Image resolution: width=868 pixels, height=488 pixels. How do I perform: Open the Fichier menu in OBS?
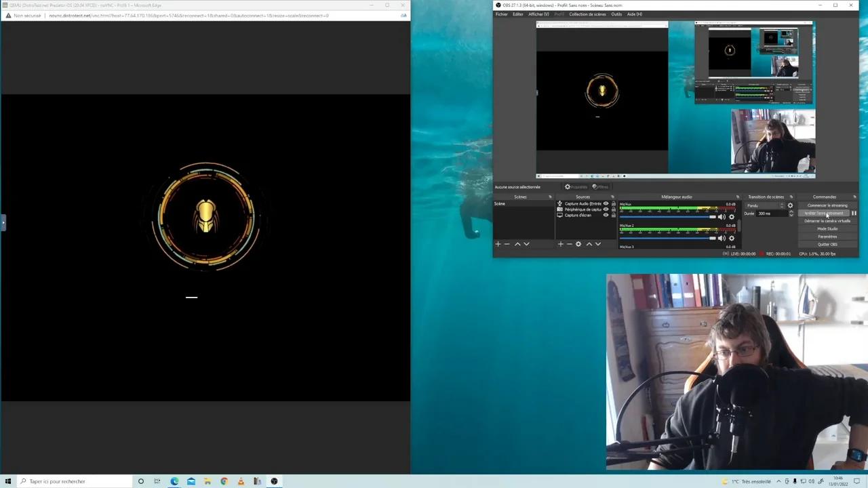[x=501, y=14]
